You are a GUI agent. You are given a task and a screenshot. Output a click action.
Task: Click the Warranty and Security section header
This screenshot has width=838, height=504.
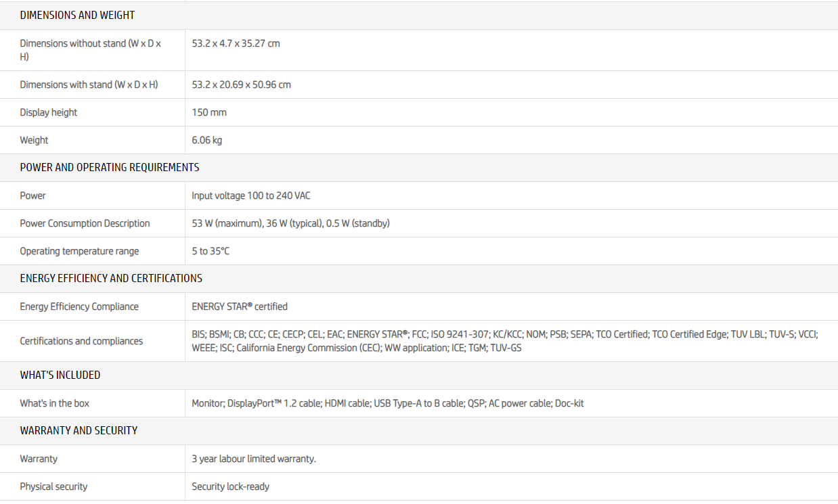(x=79, y=430)
